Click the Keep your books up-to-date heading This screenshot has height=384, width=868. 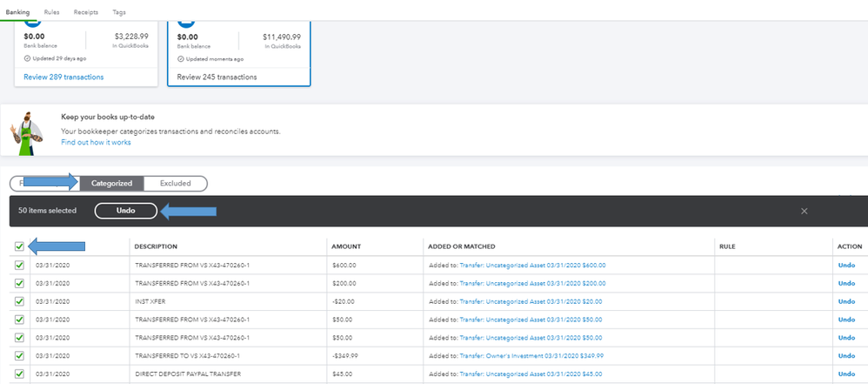[107, 117]
